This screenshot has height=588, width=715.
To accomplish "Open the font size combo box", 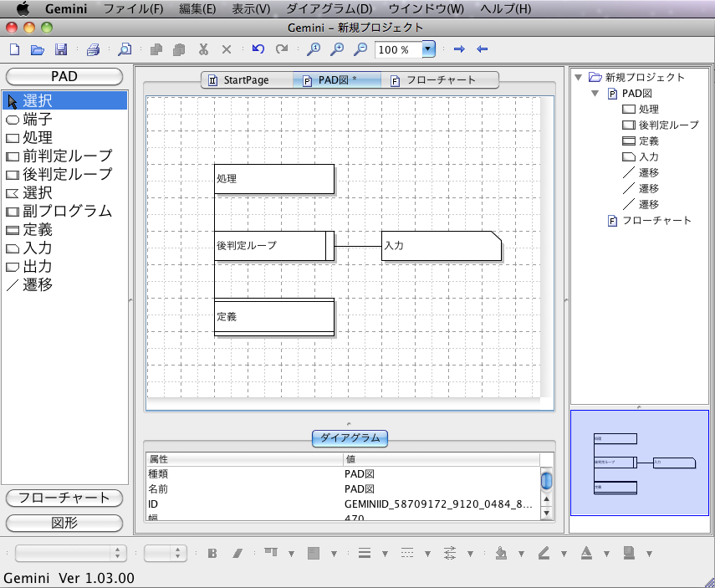I will click(x=165, y=554).
